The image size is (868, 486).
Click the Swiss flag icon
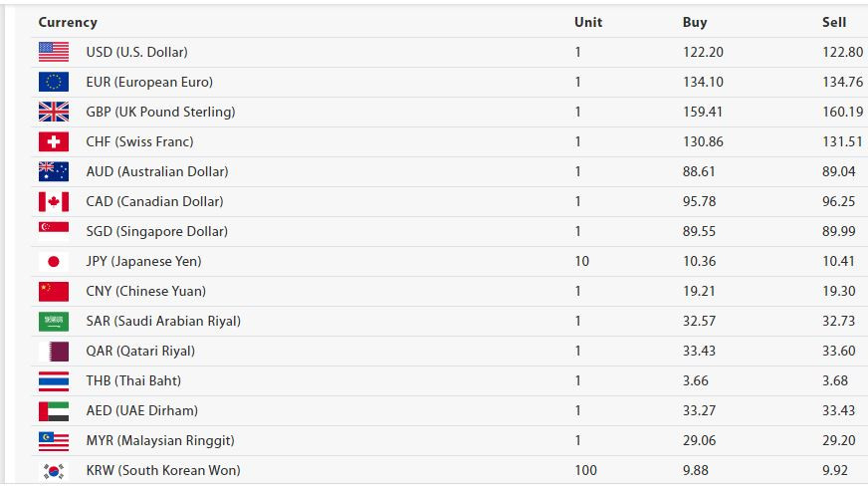click(54, 141)
